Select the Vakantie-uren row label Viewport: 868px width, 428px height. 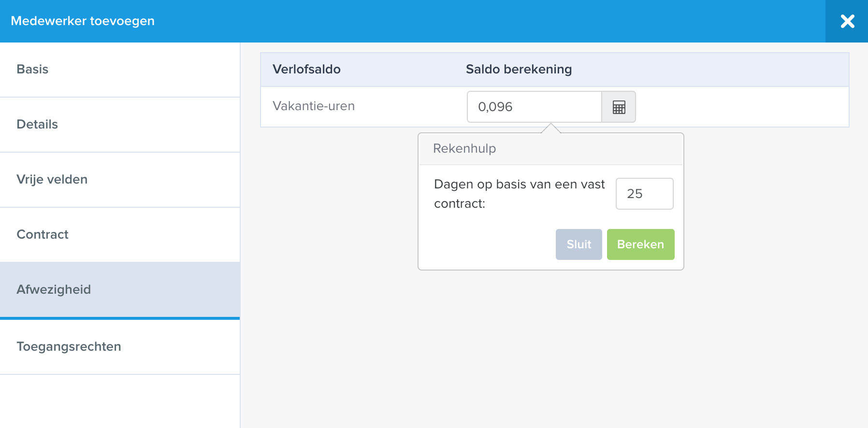coord(314,106)
